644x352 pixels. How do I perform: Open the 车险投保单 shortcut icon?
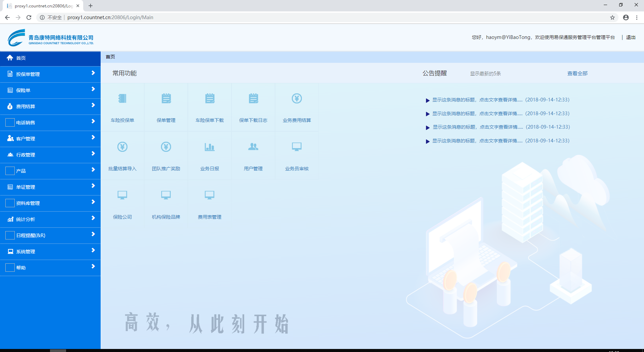coord(122,99)
